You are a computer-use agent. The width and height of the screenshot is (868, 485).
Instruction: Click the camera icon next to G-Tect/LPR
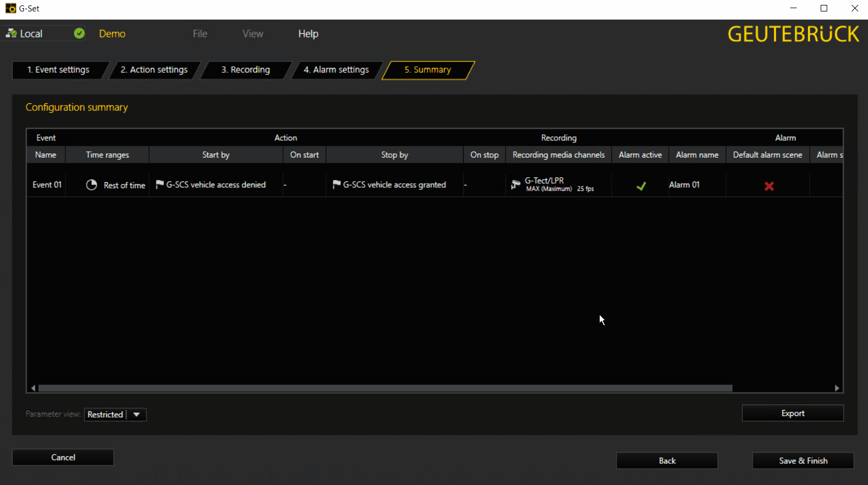click(515, 185)
